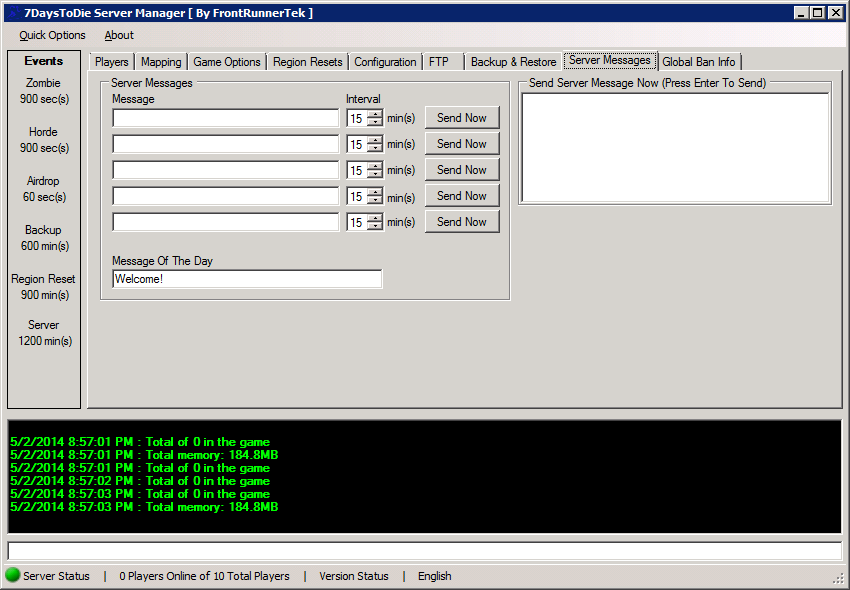The height and width of the screenshot is (590, 850).
Task: Minimize the Server Manager window
Action: pyautogui.click(x=802, y=13)
